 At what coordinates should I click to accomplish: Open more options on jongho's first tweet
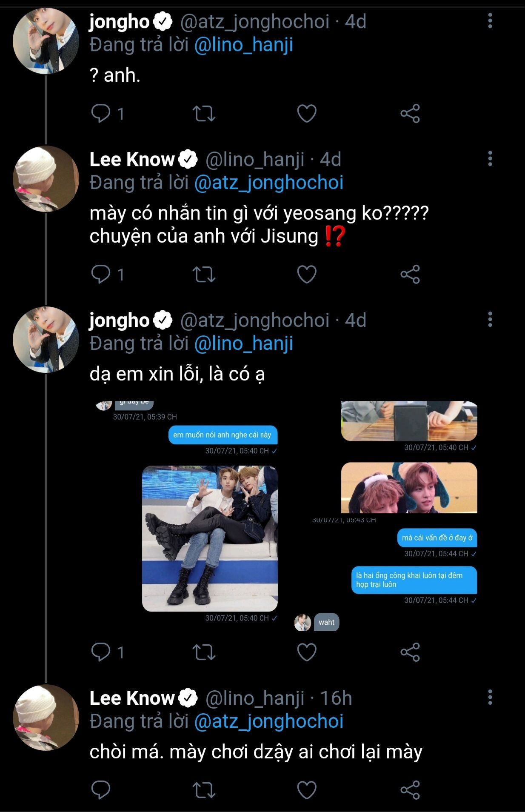(490, 21)
